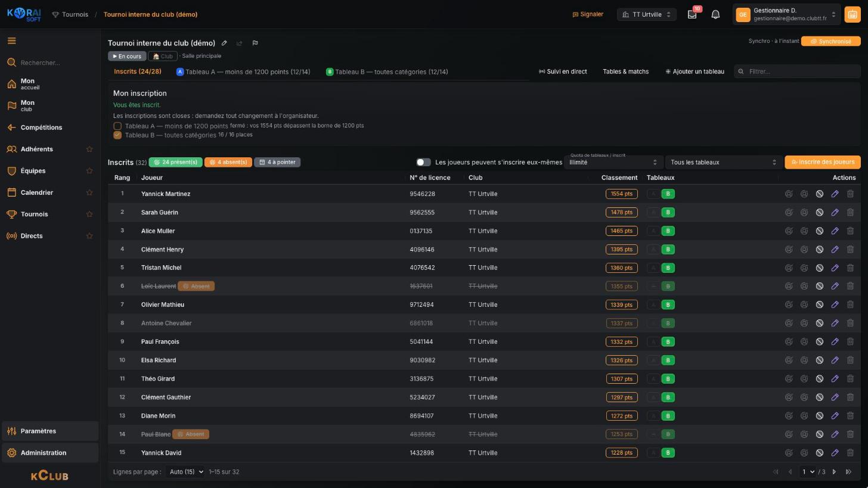The height and width of the screenshot is (488, 868).
Task: Click the ban icon in Olivier Mathieu's row
Action: pos(820,305)
